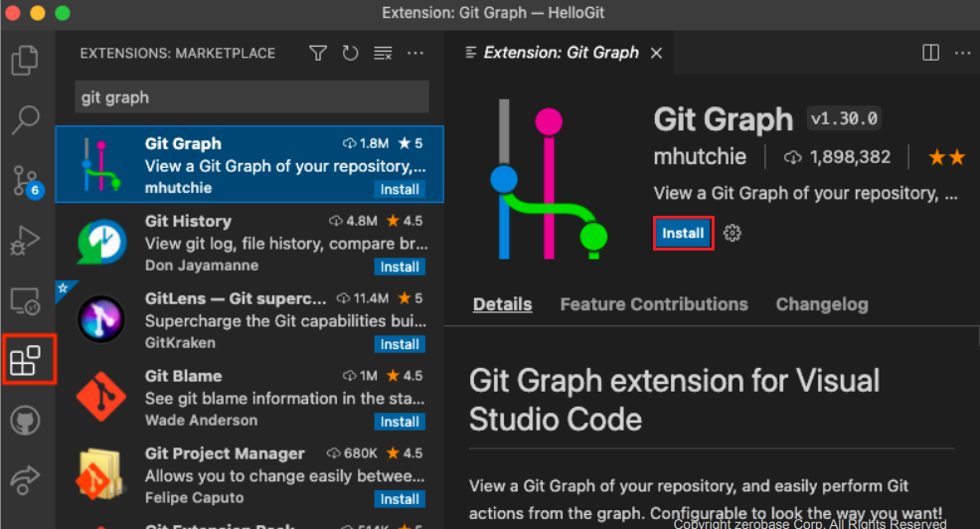Open editor more actions ellipsis
This screenshot has height=529, width=980.
[x=962, y=53]
